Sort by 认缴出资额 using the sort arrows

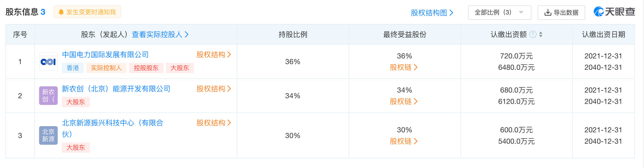click(x=541, y=34)
